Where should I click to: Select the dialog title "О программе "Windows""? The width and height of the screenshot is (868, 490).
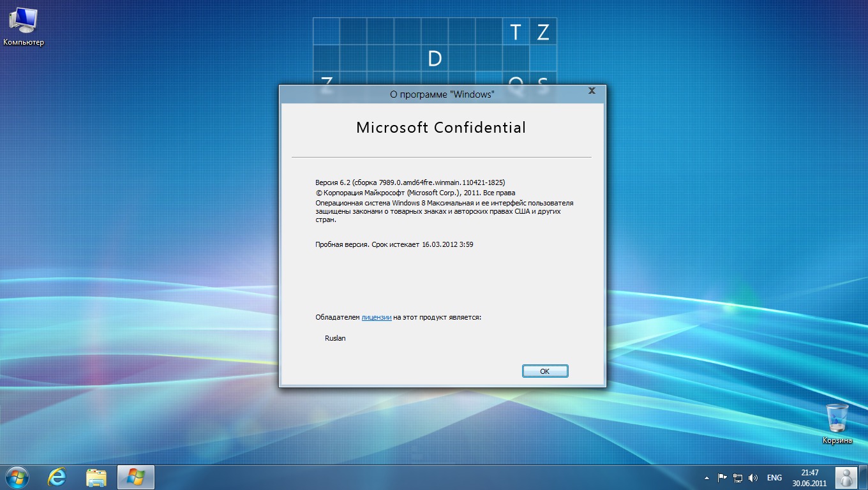click(x=442, y=94)
